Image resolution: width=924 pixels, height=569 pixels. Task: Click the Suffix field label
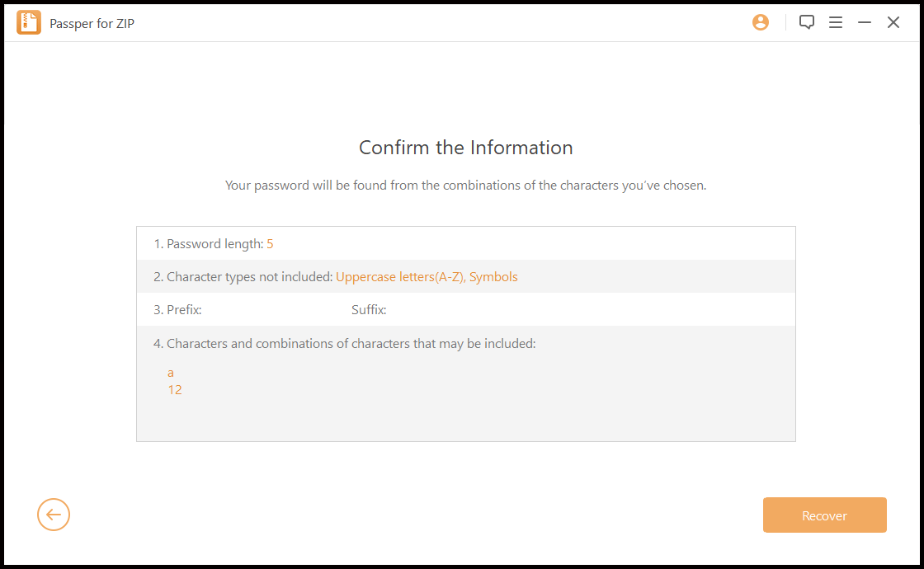click(x=369, y=310)
